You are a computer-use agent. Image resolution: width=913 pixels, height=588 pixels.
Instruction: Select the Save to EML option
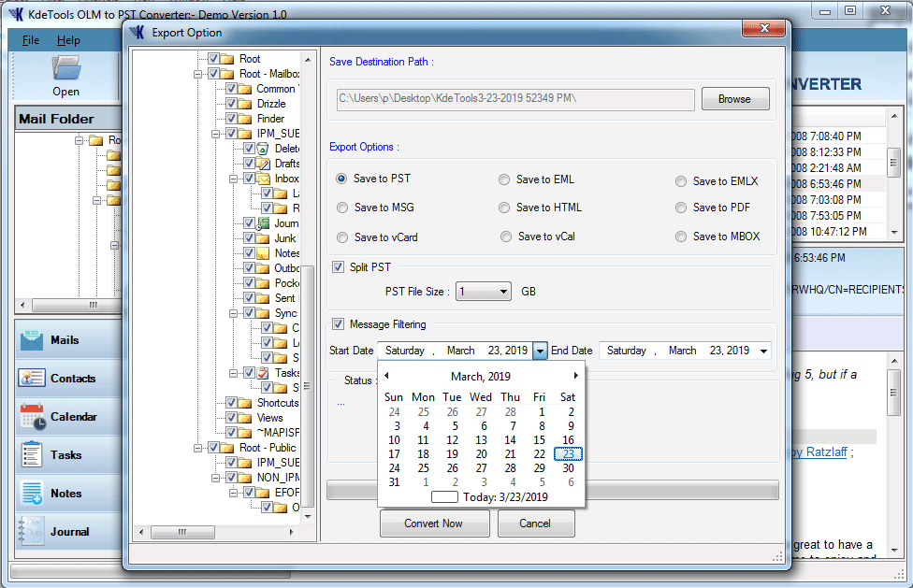tap(504, 179)
